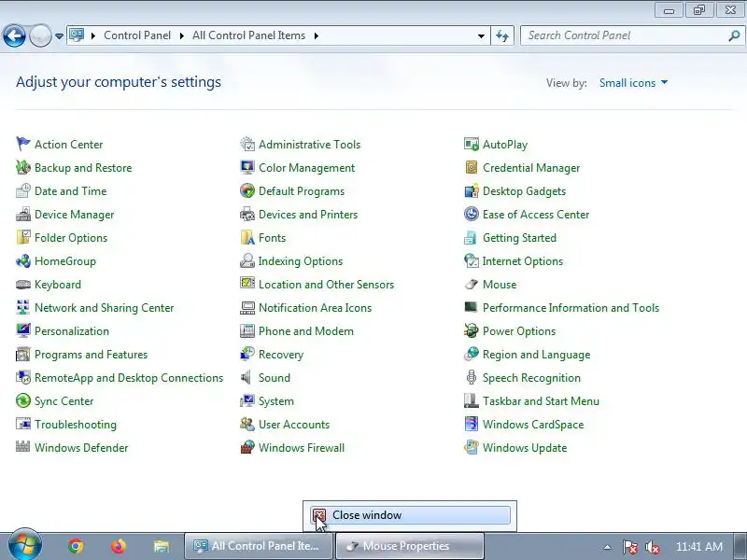This screenshot has height=560, width=747.
Task: Click the Windows Defender icon
Action: (22, 447)
